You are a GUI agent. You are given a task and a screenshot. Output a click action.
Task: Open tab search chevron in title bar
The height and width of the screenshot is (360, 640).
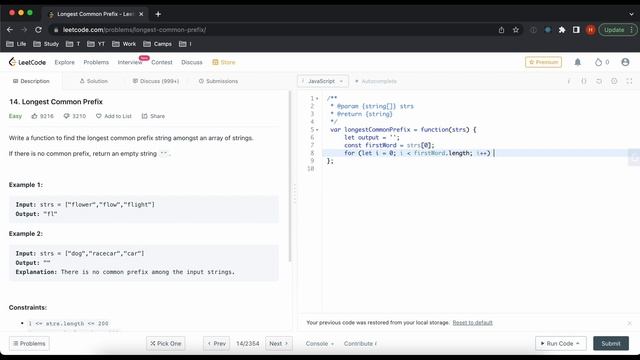point(631,14)
